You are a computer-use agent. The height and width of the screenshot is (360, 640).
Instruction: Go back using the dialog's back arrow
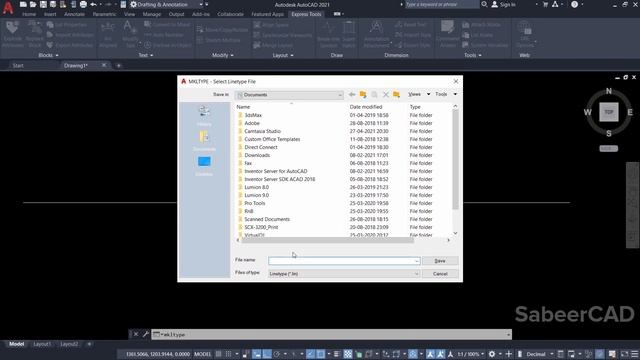[x=352, y=95]
